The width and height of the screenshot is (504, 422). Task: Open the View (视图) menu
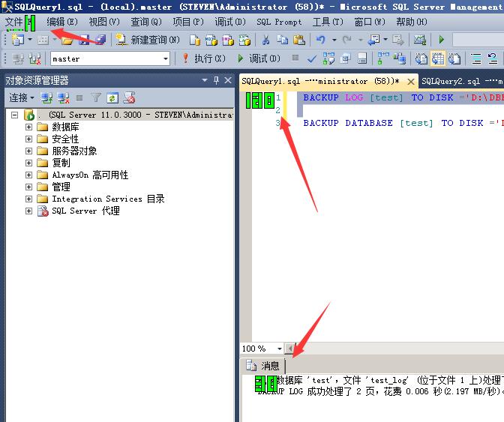pyautogui.click(x=104, y=22)
